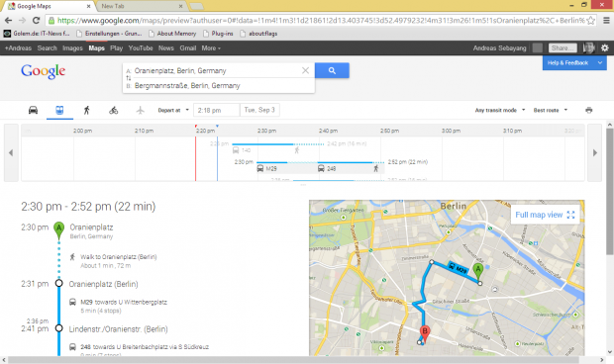
Task: Open the Andreas Sebayang profile picture
Action: [x=589, y=47]
